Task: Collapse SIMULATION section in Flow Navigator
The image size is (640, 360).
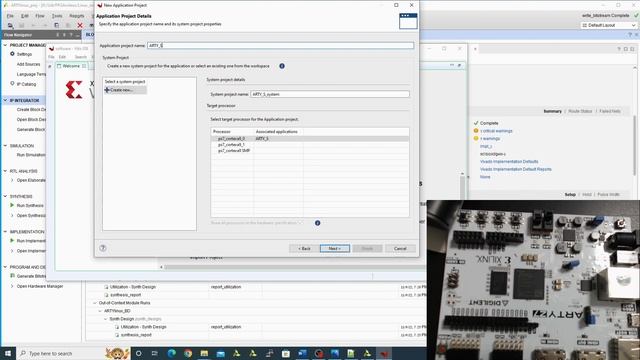Action: [x=5, y=146]
